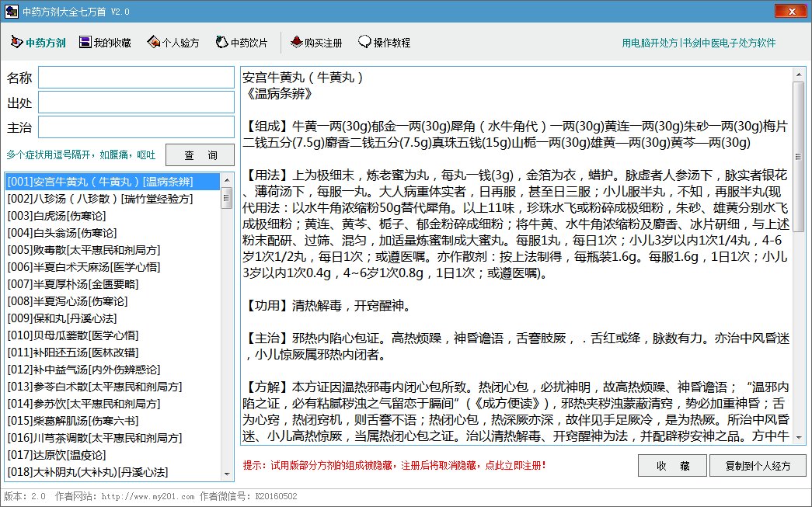Click the 作者微信号 text in status bar

(249, 497)
